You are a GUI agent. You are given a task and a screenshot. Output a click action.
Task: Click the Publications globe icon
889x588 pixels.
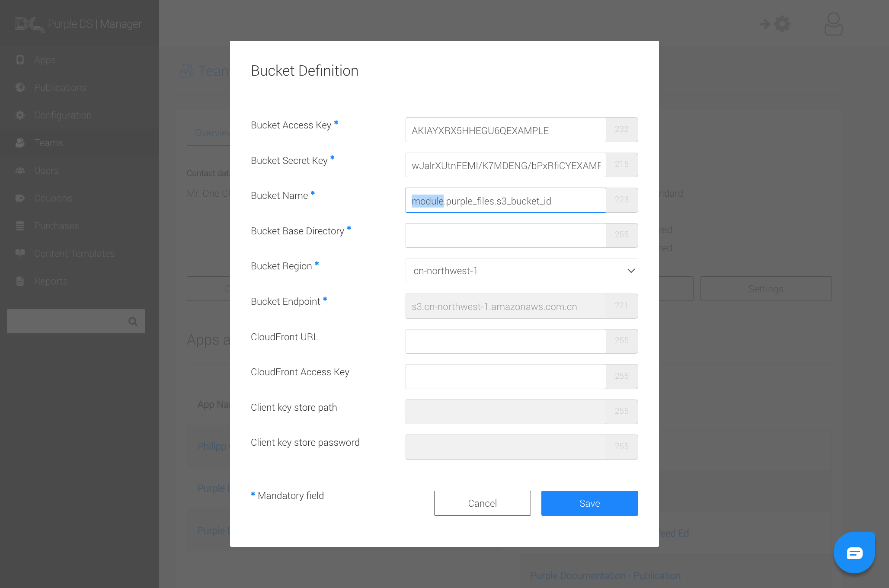pos(20,87)
